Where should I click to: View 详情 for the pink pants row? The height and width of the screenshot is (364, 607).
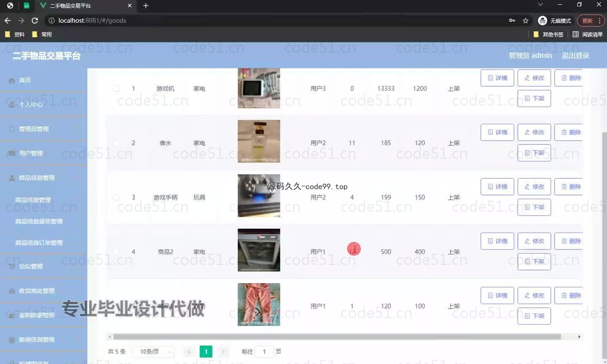pos(497,295)
